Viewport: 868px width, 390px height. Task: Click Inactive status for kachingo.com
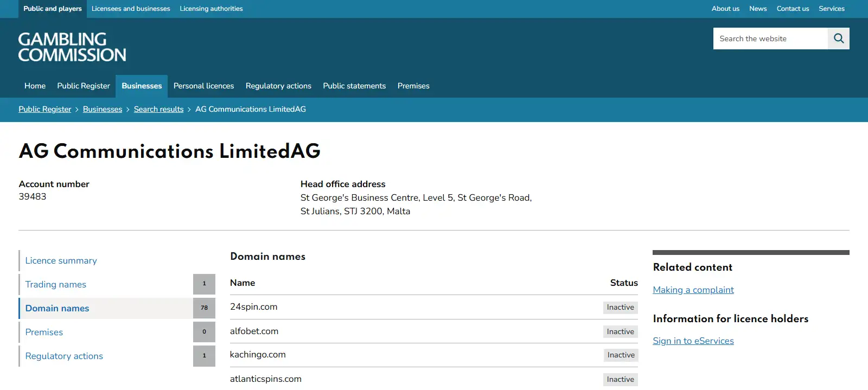point(621,355)
